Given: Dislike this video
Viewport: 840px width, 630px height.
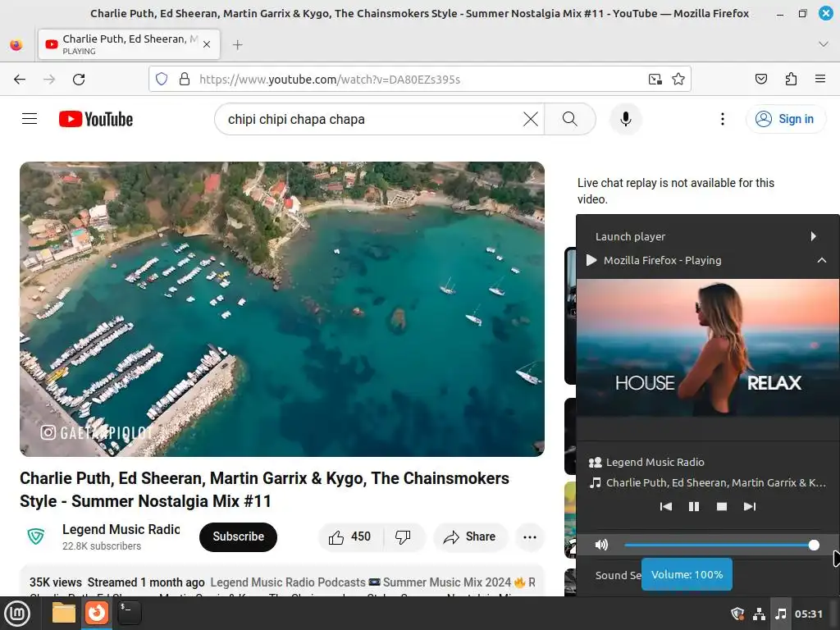Looking at the screenshot, I should click(x=404, y=536).
